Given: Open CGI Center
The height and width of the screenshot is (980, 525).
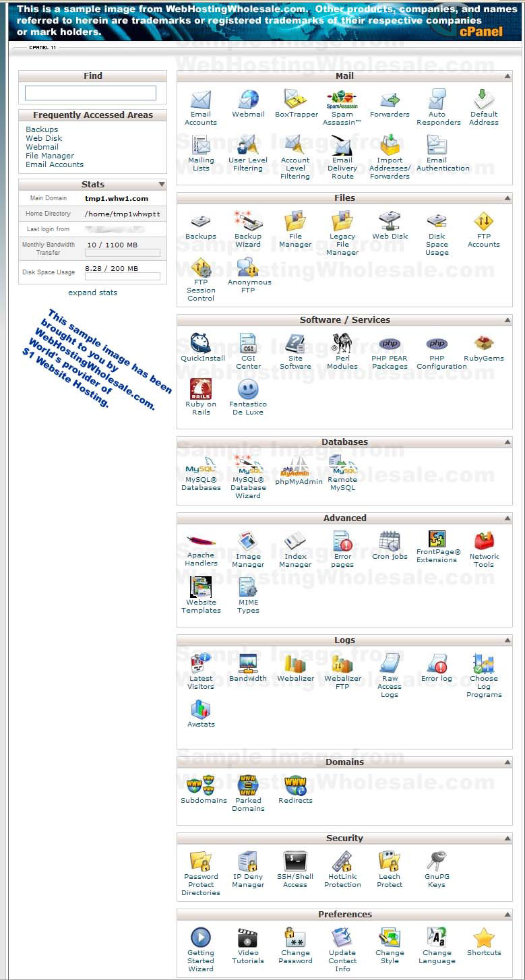Looking at the screenshot, I should point(248,352).
